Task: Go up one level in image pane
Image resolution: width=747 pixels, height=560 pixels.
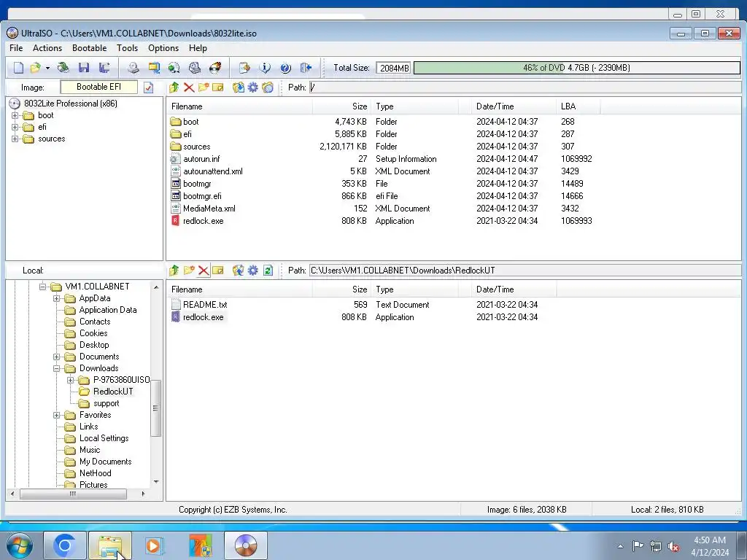Action: pos(174,87)
